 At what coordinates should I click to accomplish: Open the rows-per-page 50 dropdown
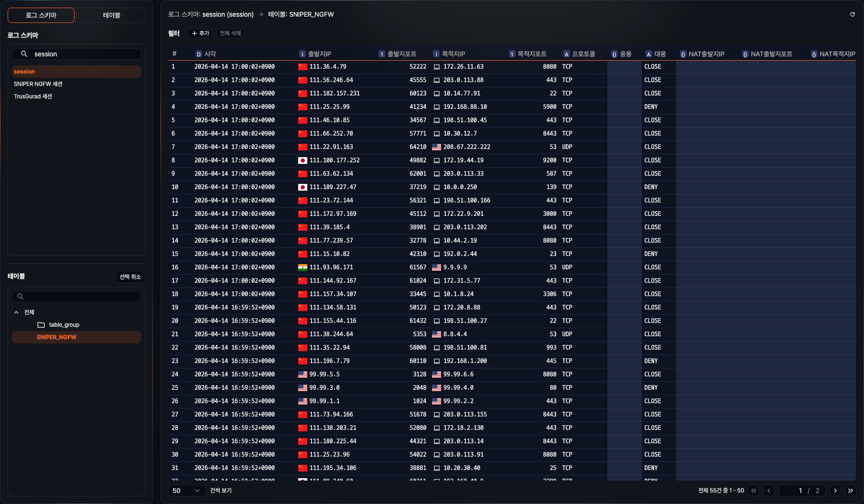pyautogui.click(x=186, y=491)
